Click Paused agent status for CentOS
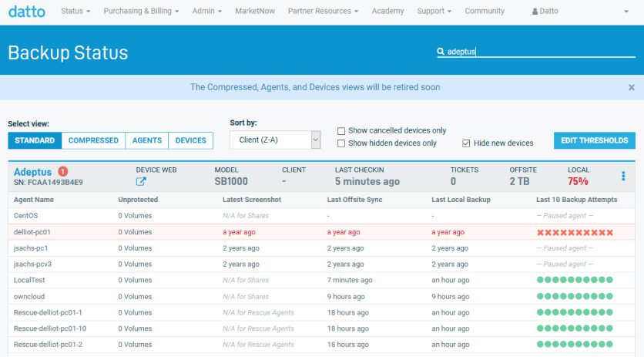 point(565,216)
